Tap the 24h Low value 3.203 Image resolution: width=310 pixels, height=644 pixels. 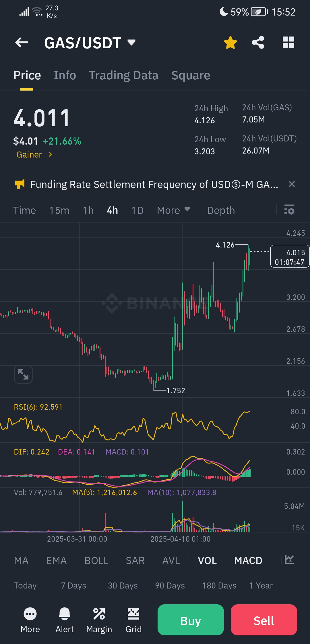[205, 152]
